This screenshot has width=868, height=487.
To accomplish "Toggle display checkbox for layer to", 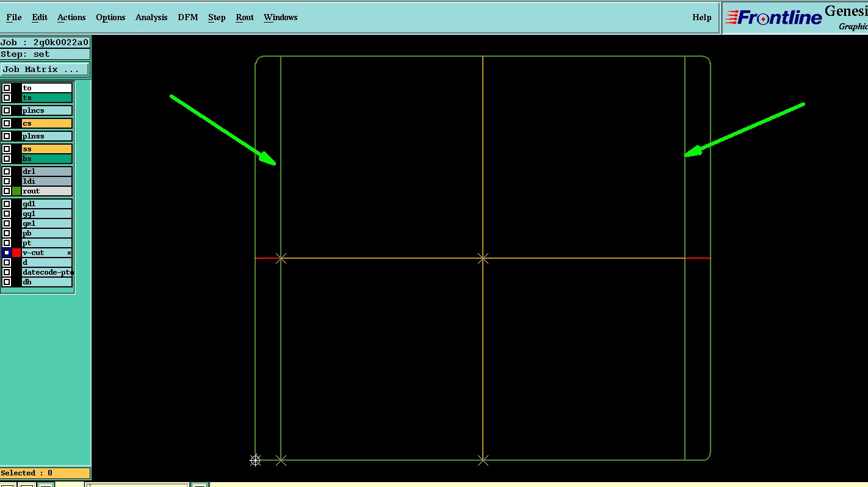I will (7, 88).
